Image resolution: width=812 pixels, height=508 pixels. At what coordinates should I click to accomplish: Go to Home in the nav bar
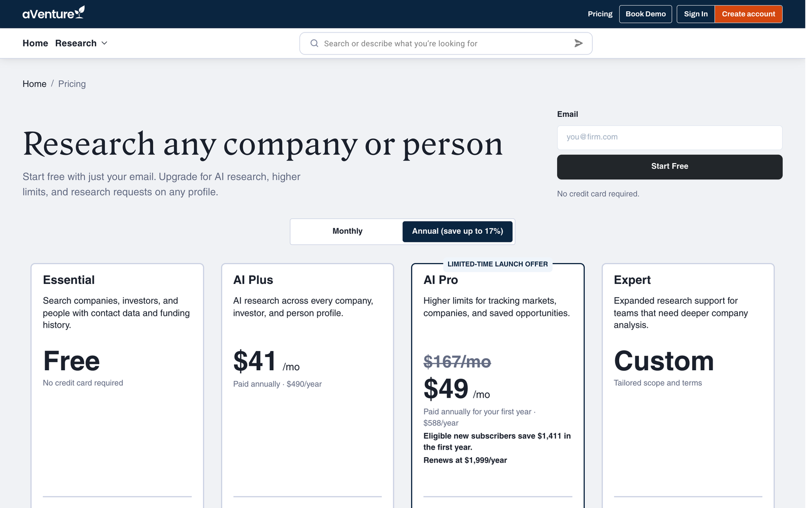(35, 43)
